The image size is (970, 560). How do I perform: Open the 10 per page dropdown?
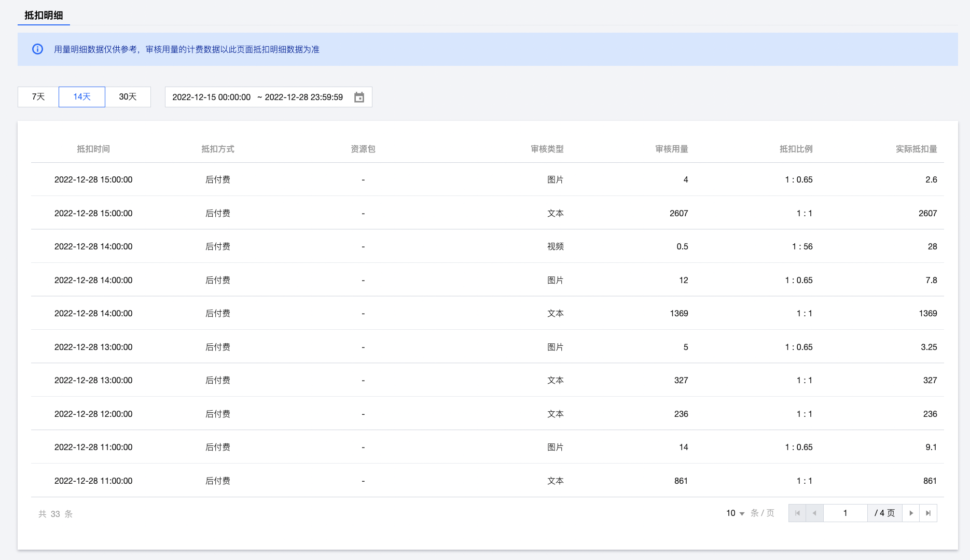click(x=735, y=513)
